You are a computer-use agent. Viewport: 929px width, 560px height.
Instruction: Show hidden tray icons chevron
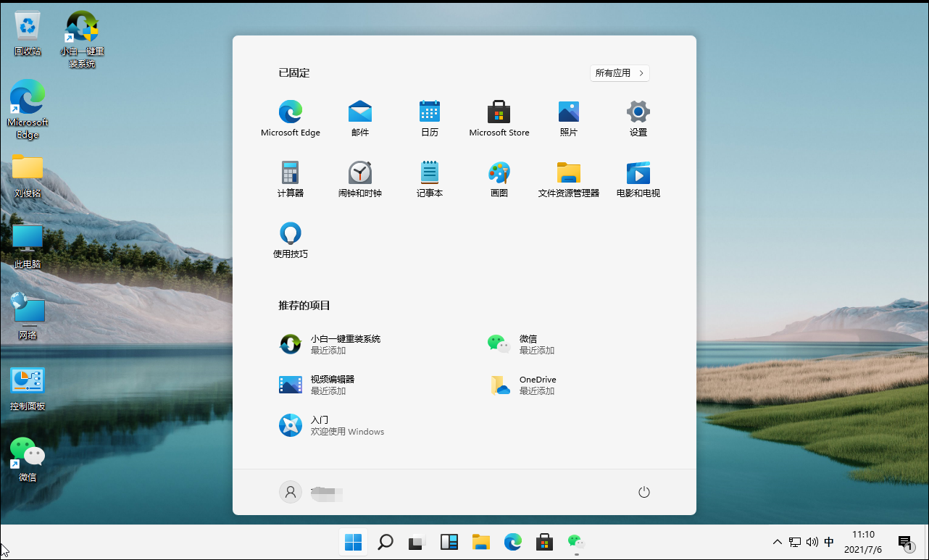point(778,542)
